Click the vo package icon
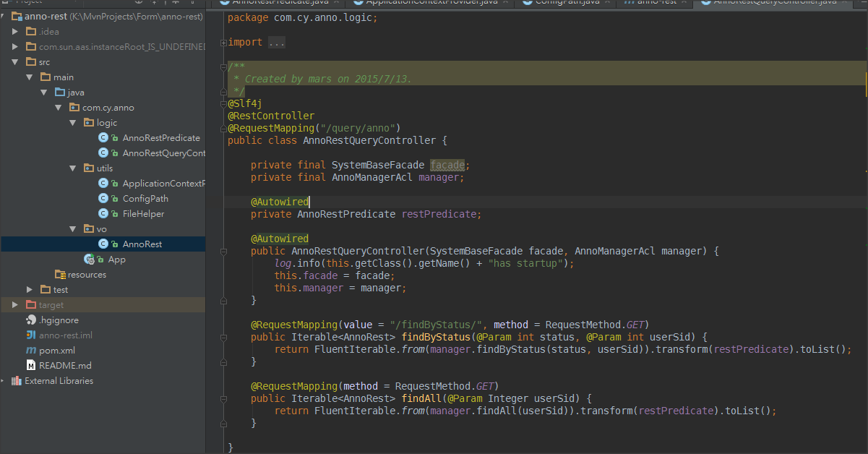 pos(89,228)
